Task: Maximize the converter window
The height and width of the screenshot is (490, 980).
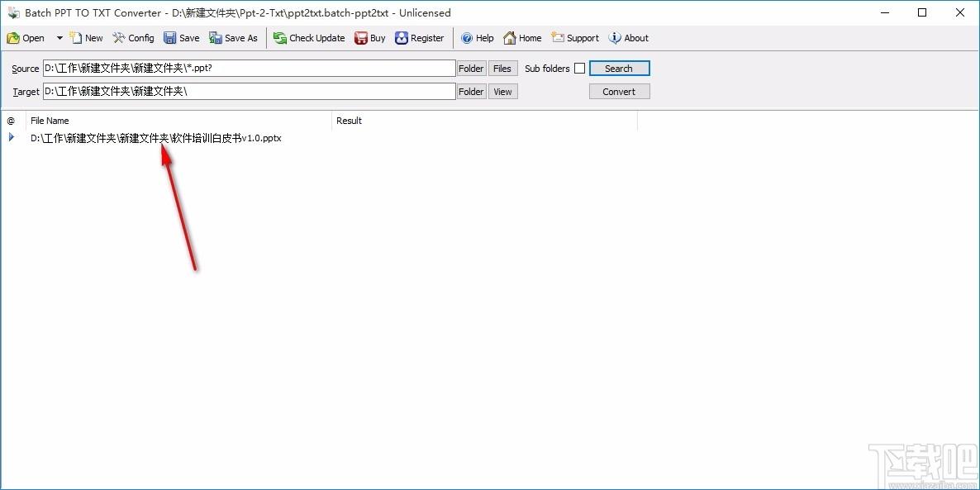Action: (x=922, y=12)
